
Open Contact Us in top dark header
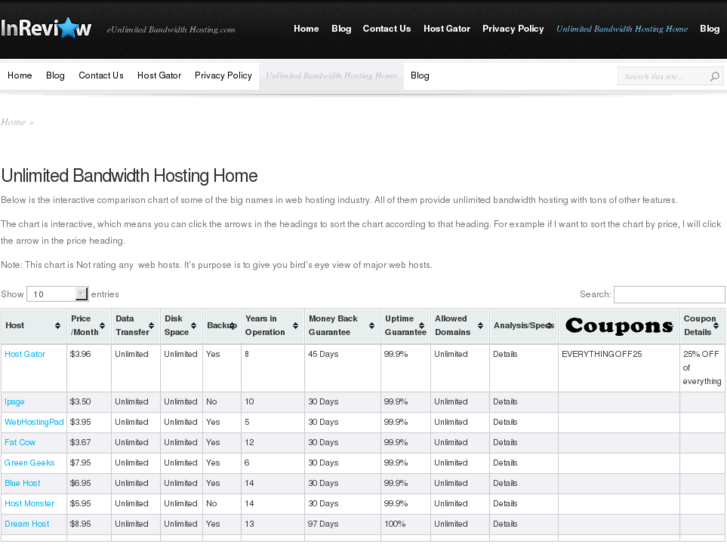[x=387, y=29]
